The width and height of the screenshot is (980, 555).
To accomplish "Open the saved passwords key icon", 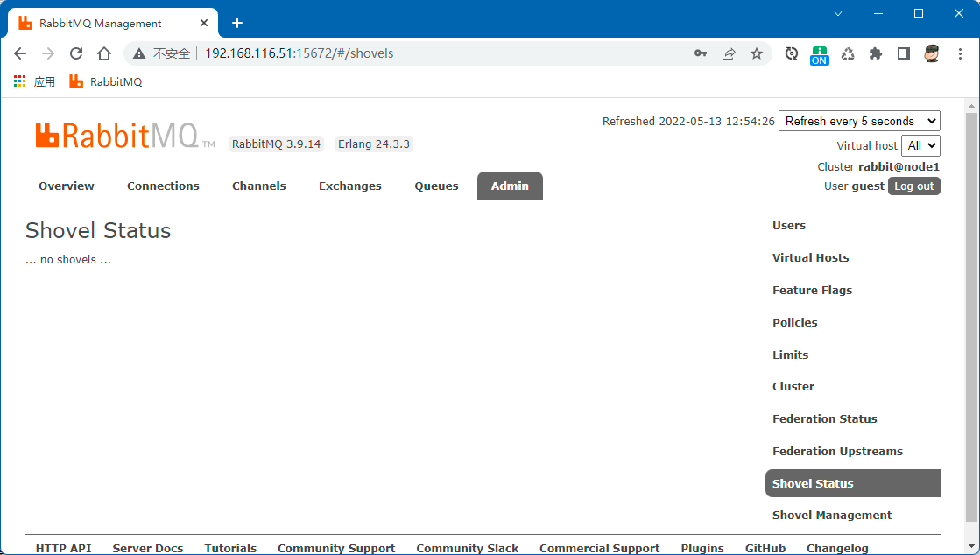I will point(701,53).
